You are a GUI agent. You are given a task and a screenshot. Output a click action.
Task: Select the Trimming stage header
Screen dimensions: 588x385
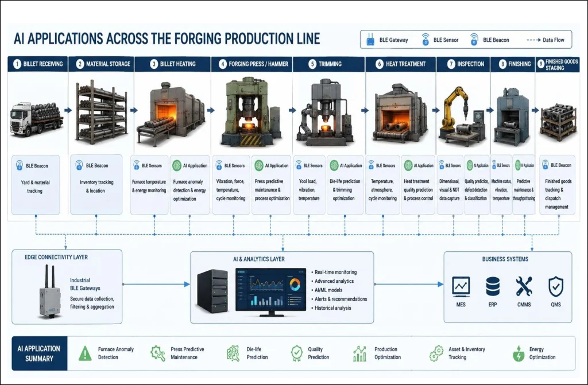329,64
